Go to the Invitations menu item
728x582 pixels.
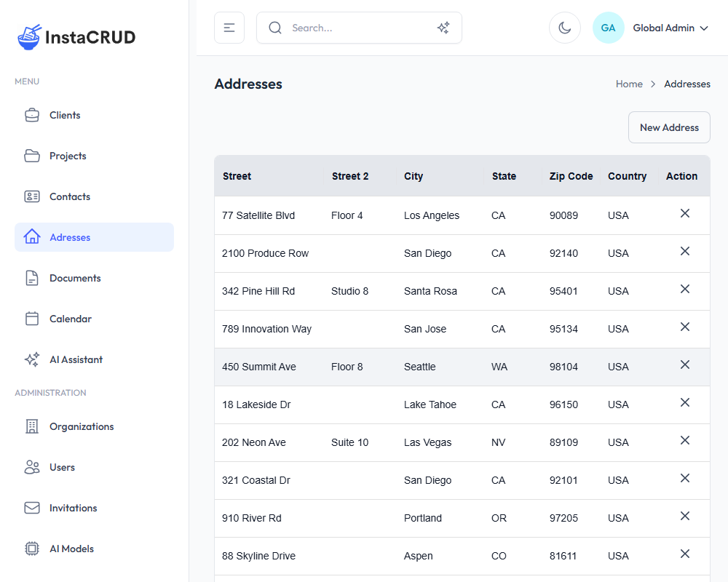coord(73,508)
